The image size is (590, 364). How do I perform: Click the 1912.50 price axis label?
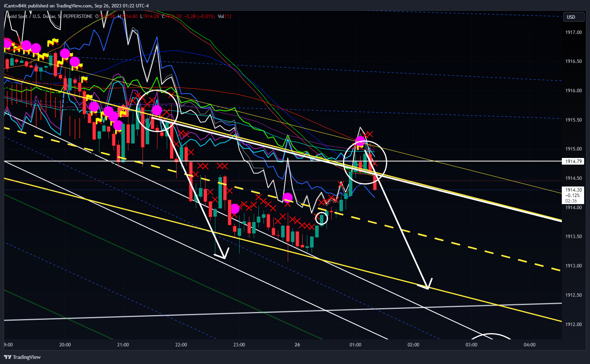click(x=573, y=295)
